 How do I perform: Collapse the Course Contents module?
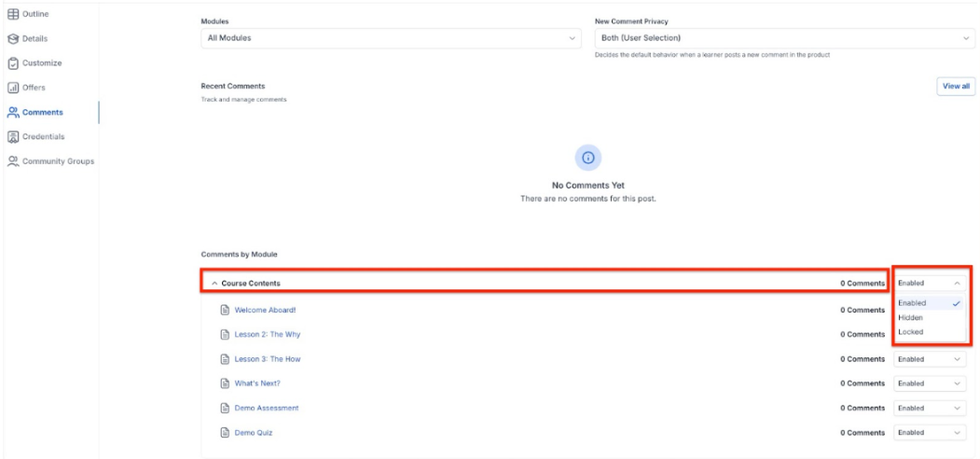coord(215,284)
